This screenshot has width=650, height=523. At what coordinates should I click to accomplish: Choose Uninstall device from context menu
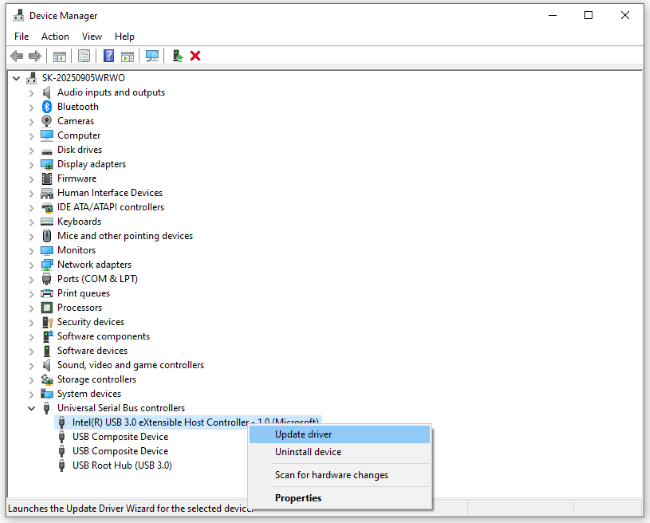pos(340,452)
